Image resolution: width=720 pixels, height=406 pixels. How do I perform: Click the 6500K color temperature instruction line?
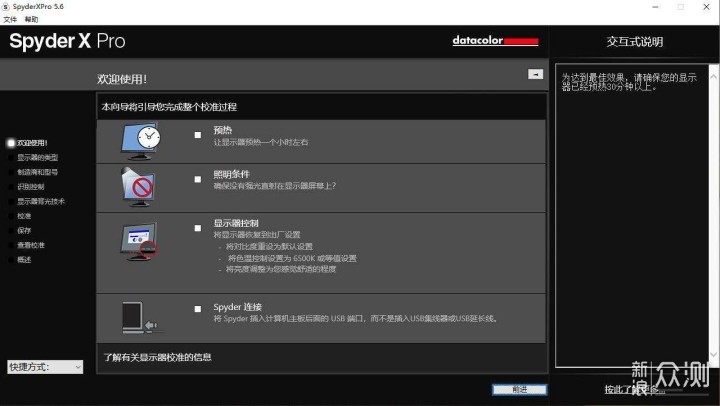[292, 258]
